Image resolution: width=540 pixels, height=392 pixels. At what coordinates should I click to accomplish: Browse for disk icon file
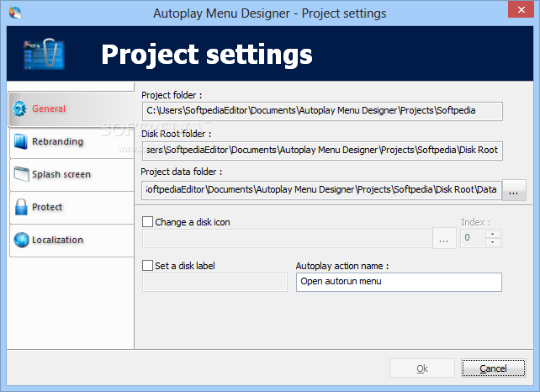tap(444, 238)
